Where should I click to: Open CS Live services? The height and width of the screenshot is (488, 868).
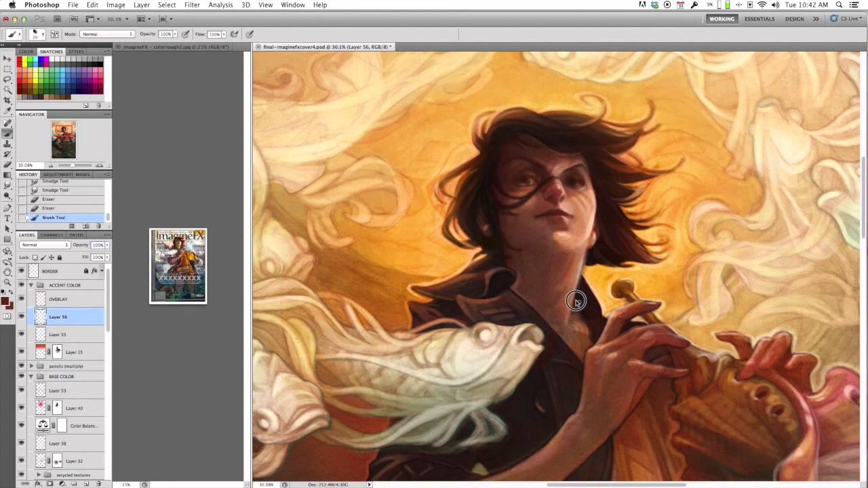(x=847, y=19)
